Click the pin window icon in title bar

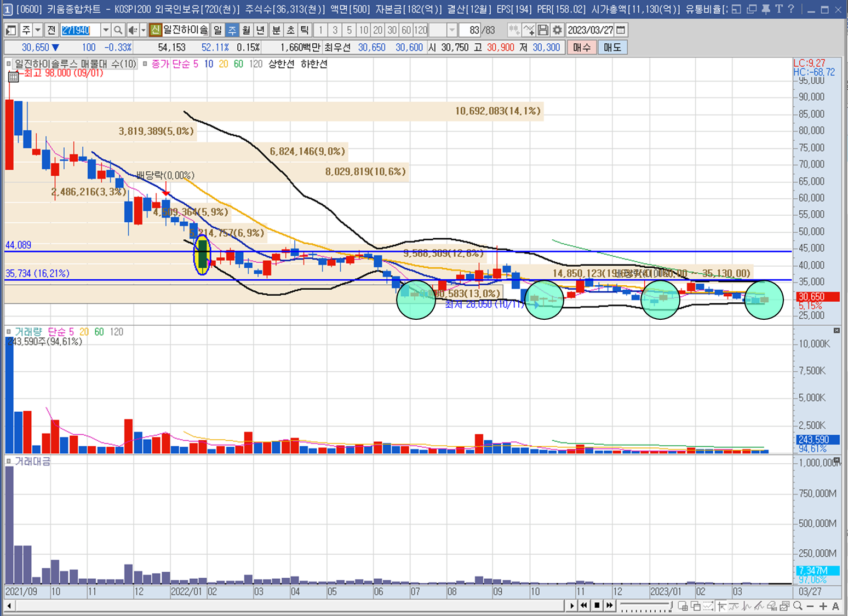766,9
